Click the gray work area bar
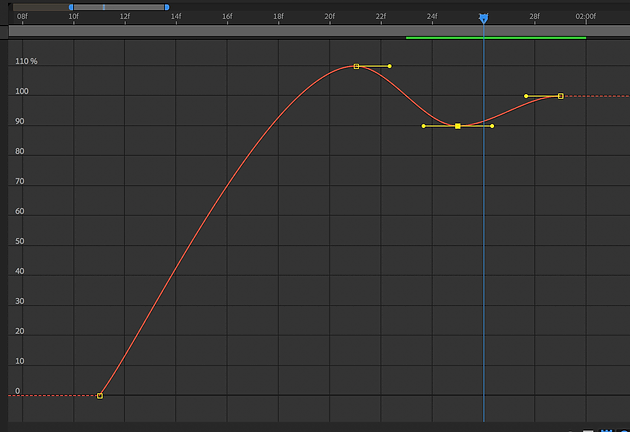The height and width of the screenshot is (432, 630). point(319,31)
